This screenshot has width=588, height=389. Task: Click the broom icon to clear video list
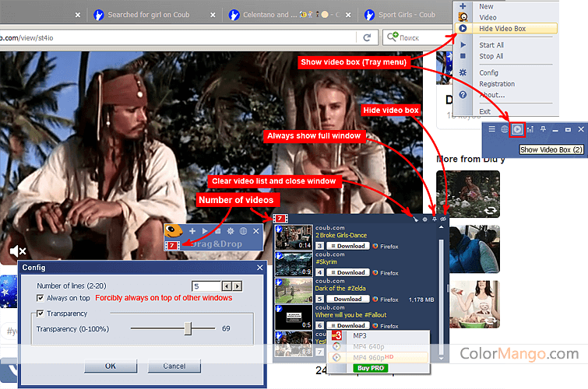point(416,219)
